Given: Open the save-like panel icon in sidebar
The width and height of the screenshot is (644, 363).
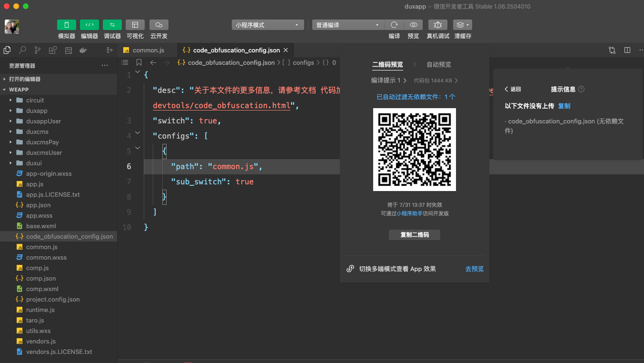Looking at the screenshot, I should pos(68,50).
